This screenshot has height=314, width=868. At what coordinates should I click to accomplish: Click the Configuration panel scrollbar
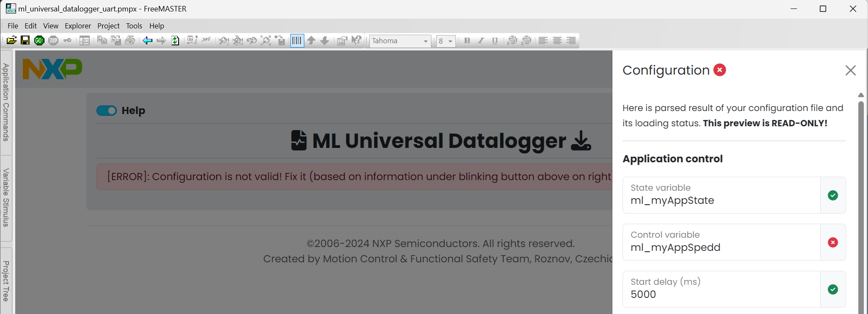point(861,208)
